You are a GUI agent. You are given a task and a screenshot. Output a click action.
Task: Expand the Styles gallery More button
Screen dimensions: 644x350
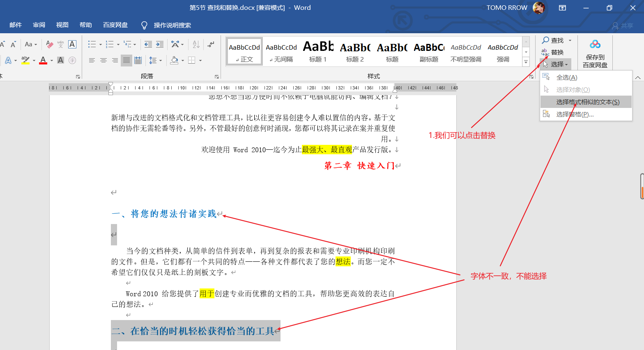(x=526, y=62)
